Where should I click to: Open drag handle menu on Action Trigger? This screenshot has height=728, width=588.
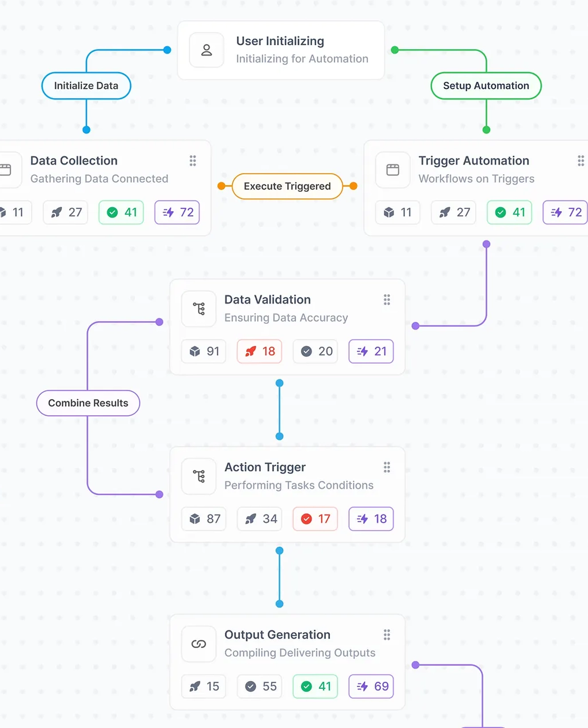pos(387,467)
